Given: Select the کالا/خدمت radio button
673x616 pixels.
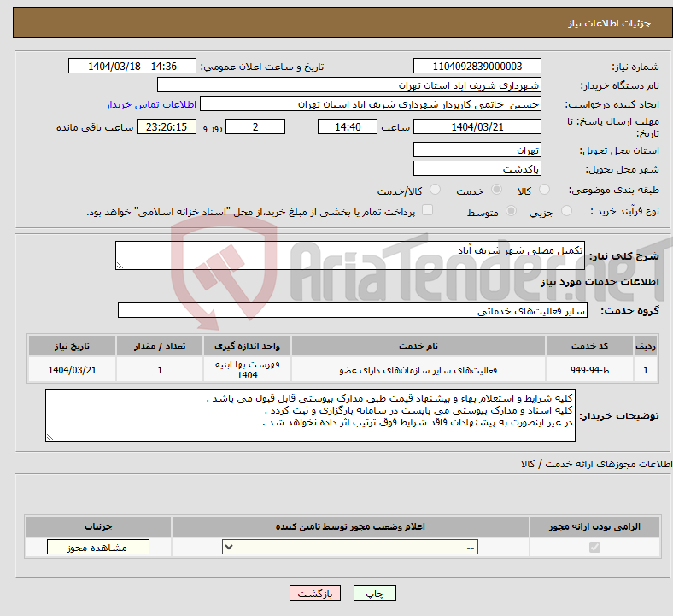Looking at the screenshot, I should [435, 190].
